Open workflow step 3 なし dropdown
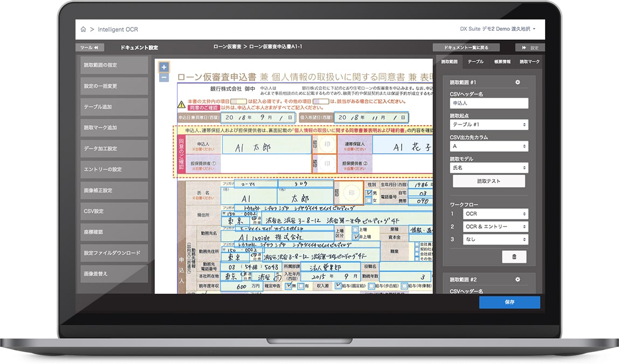Viewport: 619px width, 364px height. coord(496,239)
